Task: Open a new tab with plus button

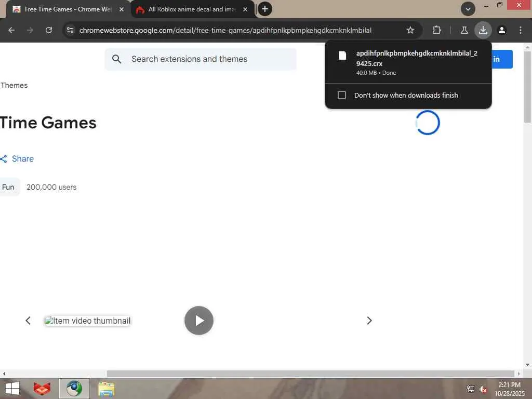Action: pos(265,9)
